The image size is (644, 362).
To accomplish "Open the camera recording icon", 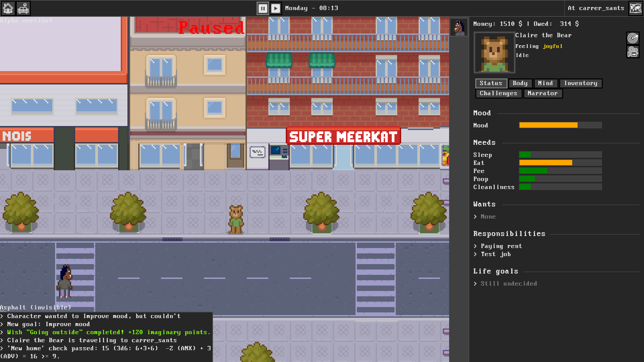I will click(633, 52).
